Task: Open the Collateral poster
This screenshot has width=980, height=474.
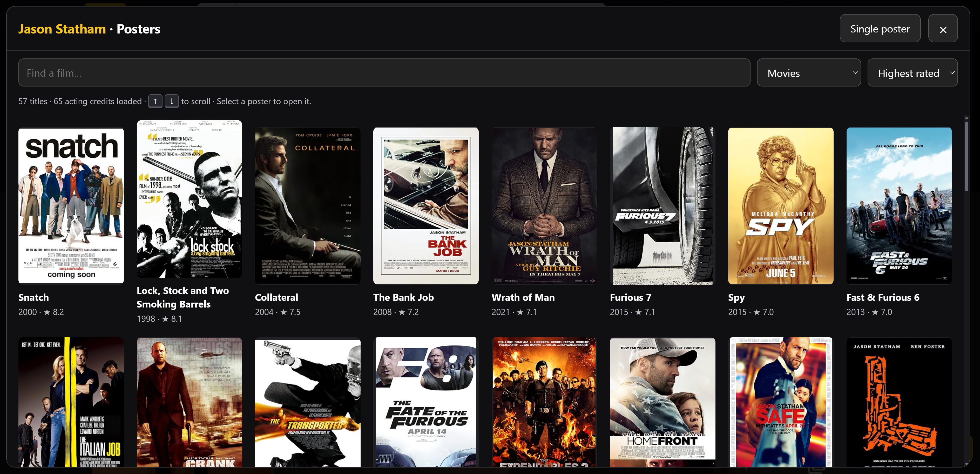Action: click(307, 206)
